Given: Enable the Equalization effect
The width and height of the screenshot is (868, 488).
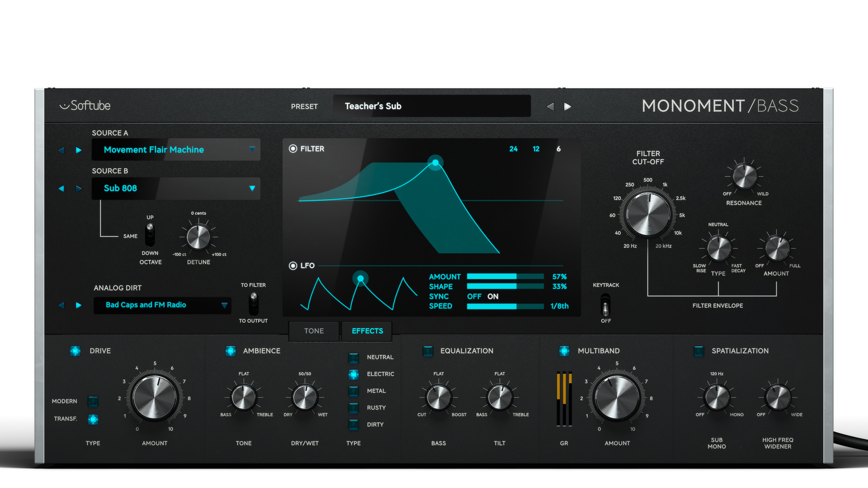Looking at the screenshot, I should pyautogui.click(x=428, y=351).
